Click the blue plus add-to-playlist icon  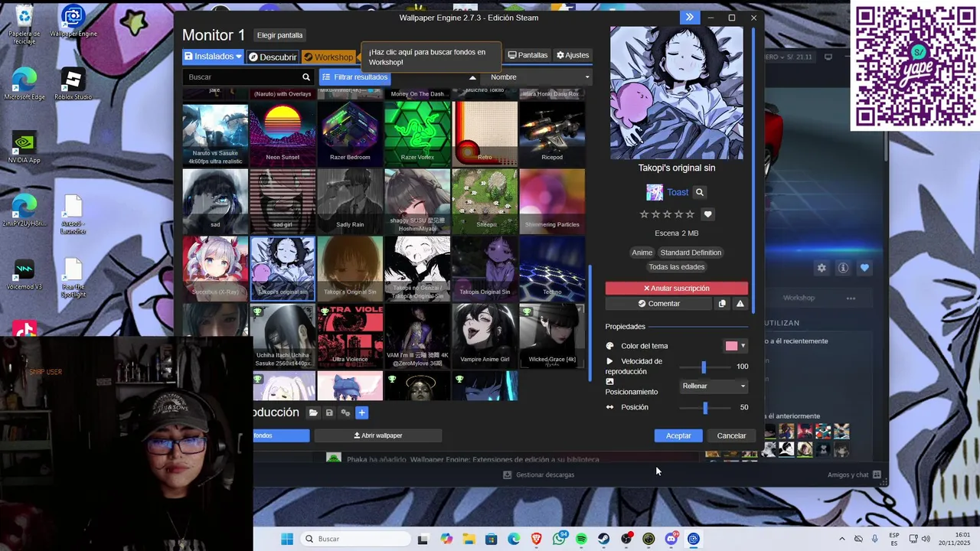(x=361, y=413)
